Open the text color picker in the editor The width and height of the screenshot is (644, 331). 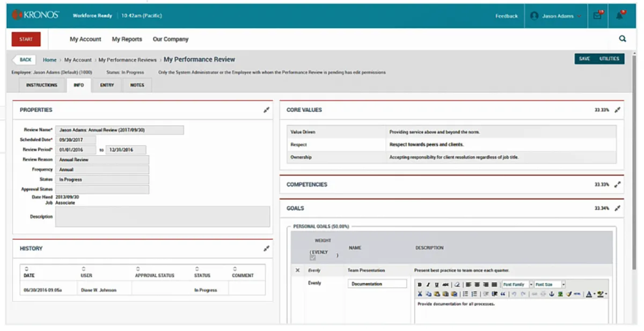tap(589, 294)
